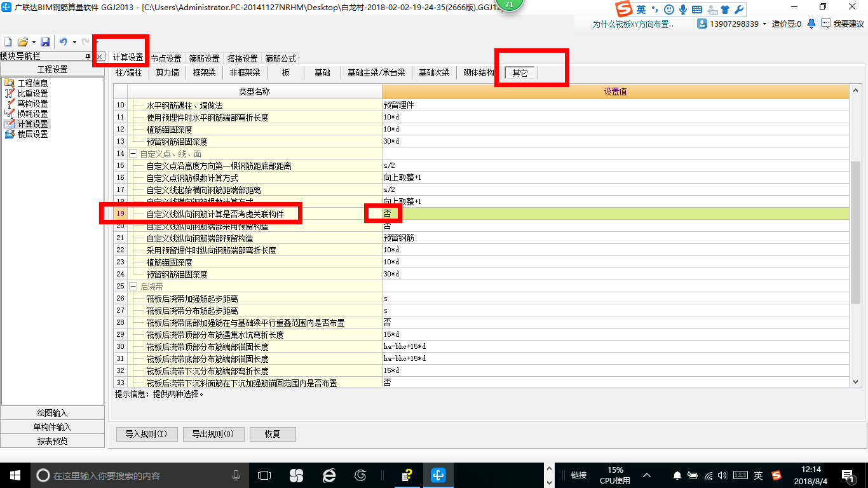Click the table scrollbar down arrow
Image resolution: width=868 pixels, height=488 pixels.
[855, 382]
